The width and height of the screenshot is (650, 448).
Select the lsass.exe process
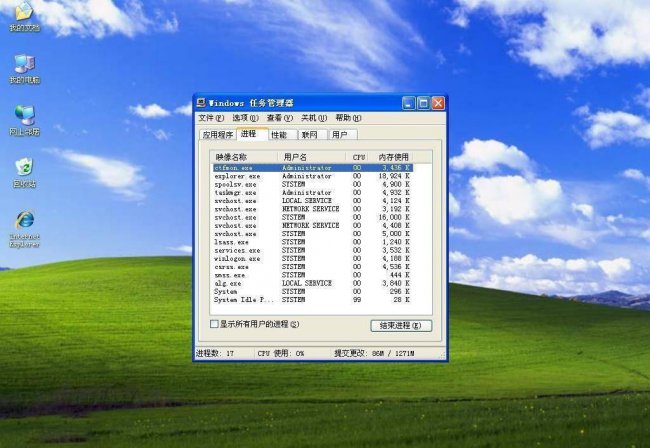point(313,242)
